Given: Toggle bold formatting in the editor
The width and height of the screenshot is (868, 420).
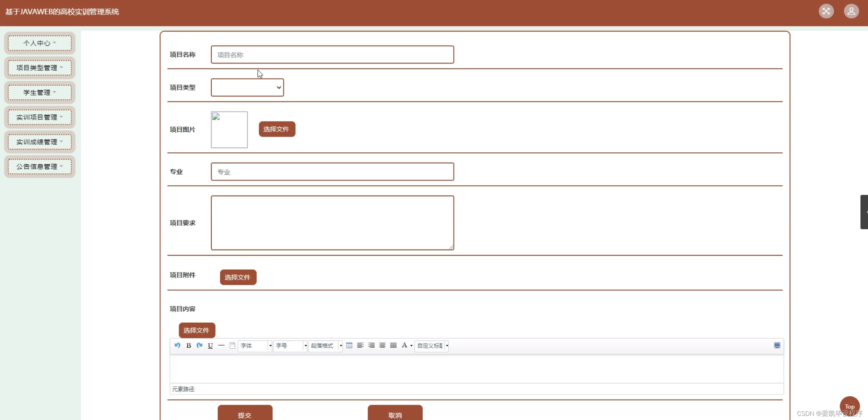Looking at the screenshot, I should [x=188, y=346].
